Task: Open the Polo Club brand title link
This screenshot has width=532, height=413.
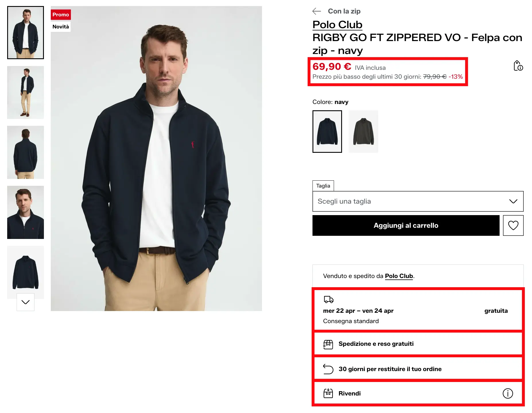Action: pos(337,25)
